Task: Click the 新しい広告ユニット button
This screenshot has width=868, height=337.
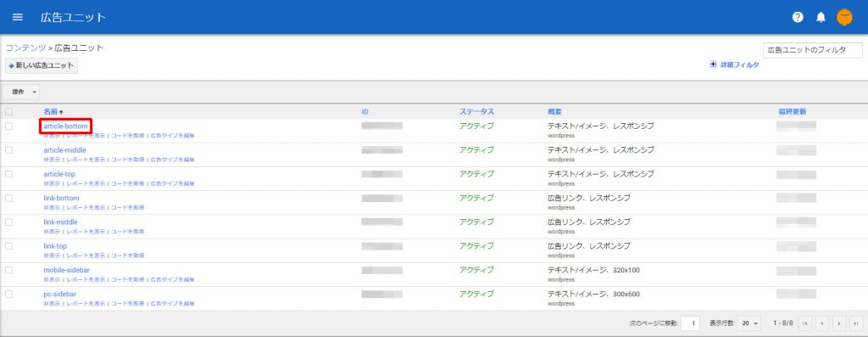Action: point(41,65)
